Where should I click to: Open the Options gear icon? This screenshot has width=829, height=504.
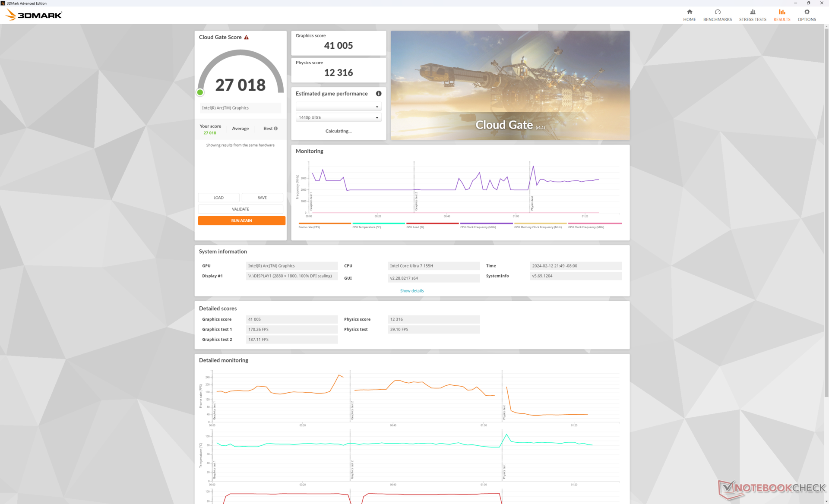(x=807, y=12)
